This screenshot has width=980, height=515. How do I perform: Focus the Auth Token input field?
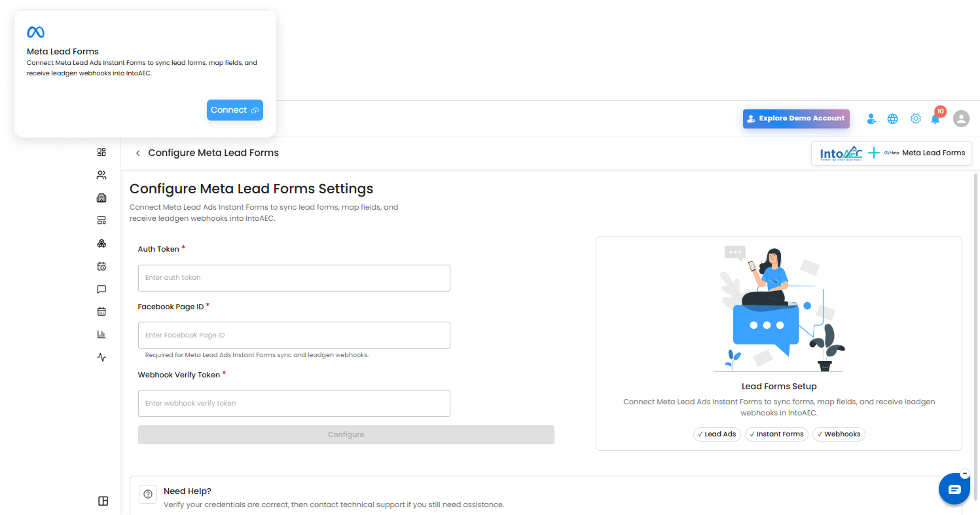(294, 278)
